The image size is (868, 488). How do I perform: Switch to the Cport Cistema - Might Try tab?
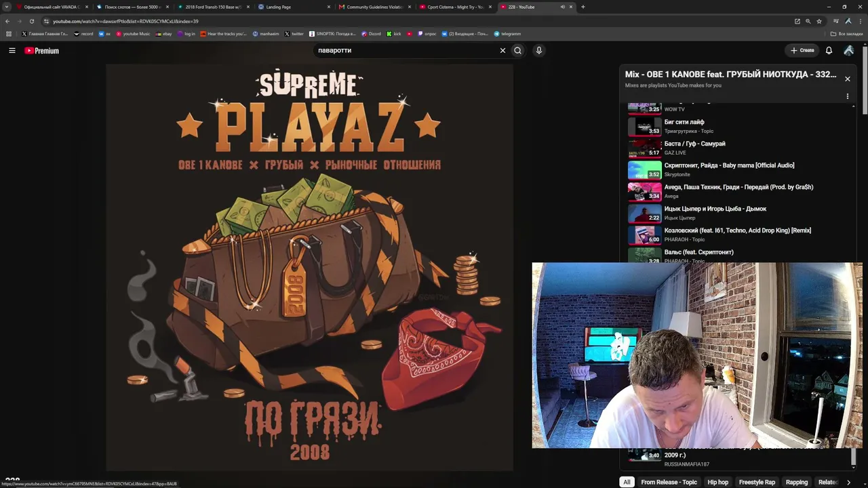[454, 7]
